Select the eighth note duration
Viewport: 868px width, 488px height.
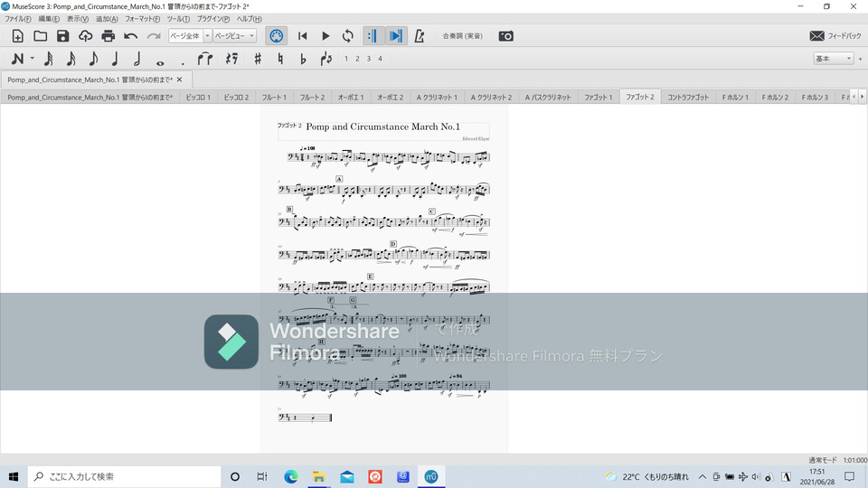point(93,59)
